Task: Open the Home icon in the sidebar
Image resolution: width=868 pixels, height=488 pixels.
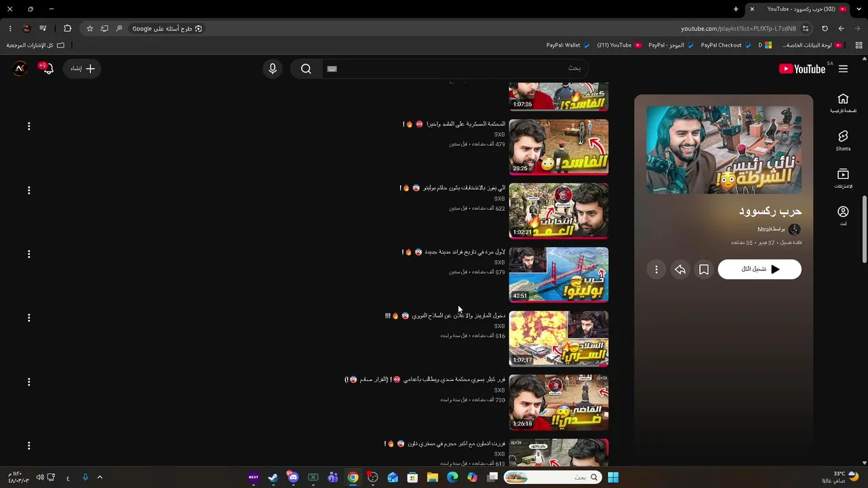Action: [843, 103]
